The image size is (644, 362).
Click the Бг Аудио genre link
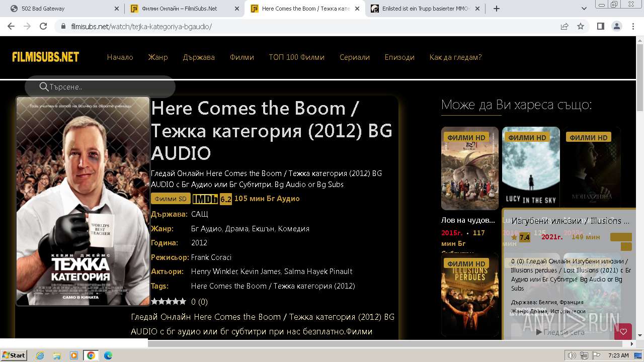pyautogui.click(x=206, y=229)
